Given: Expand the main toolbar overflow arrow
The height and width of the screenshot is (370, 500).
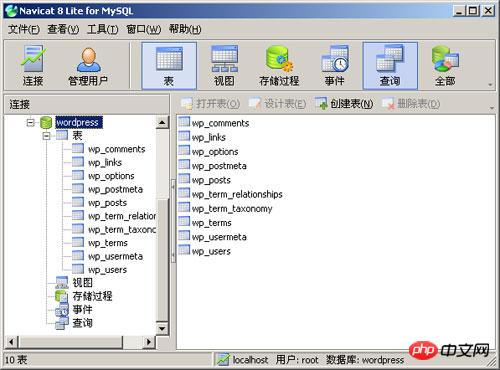Looking at the screenshot, I should click(x=490, y=85).
